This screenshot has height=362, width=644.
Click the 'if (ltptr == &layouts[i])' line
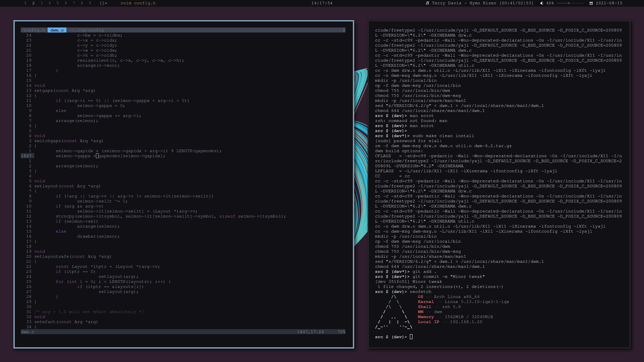click(x=110, y=287)
